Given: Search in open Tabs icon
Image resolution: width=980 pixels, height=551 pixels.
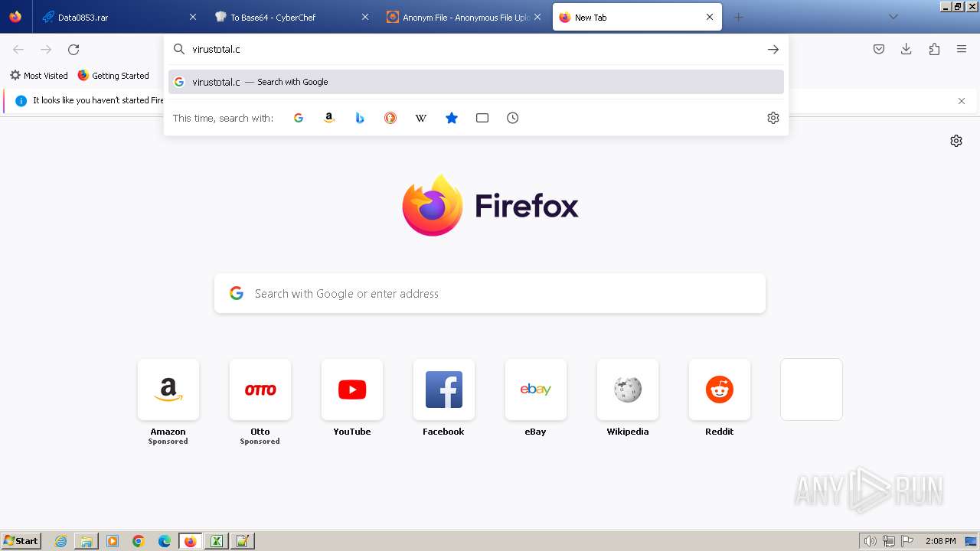Looking at the screenshot, I should (482, 118).
